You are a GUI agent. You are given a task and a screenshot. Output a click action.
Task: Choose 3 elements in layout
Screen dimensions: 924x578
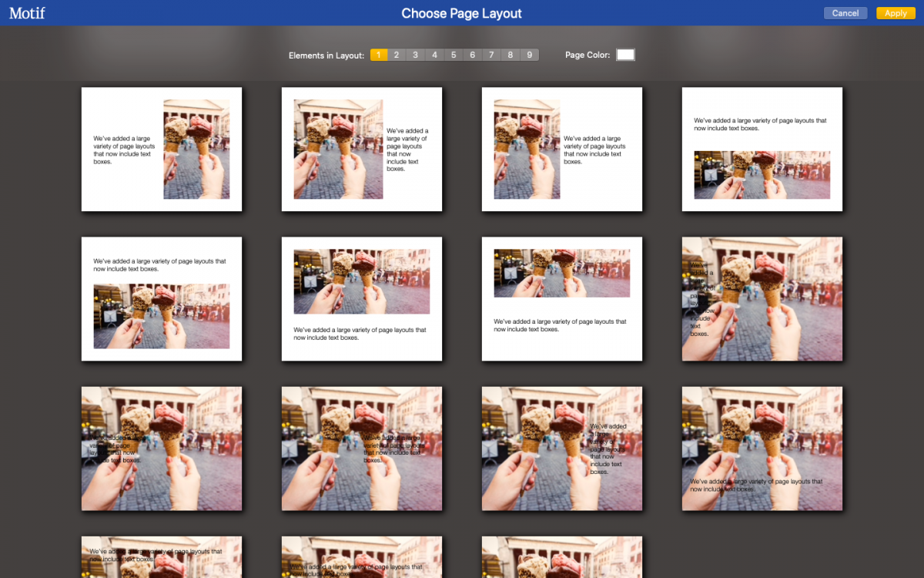pos(415,55)
